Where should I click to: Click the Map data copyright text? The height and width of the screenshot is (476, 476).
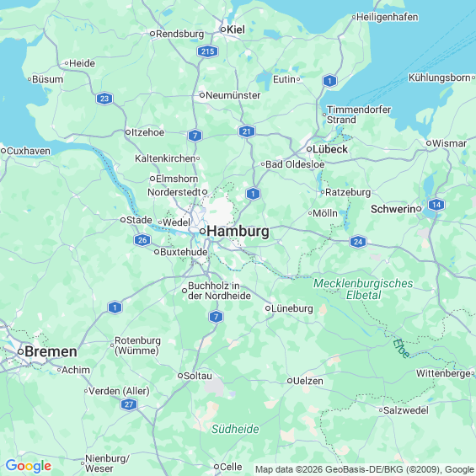click(x=365, y=469)
